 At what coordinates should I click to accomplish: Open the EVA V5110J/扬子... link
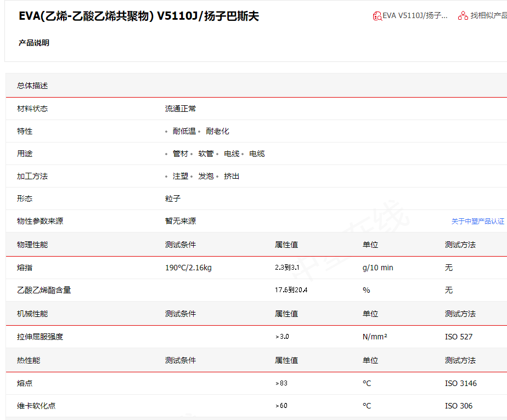(x=415, y=15)
